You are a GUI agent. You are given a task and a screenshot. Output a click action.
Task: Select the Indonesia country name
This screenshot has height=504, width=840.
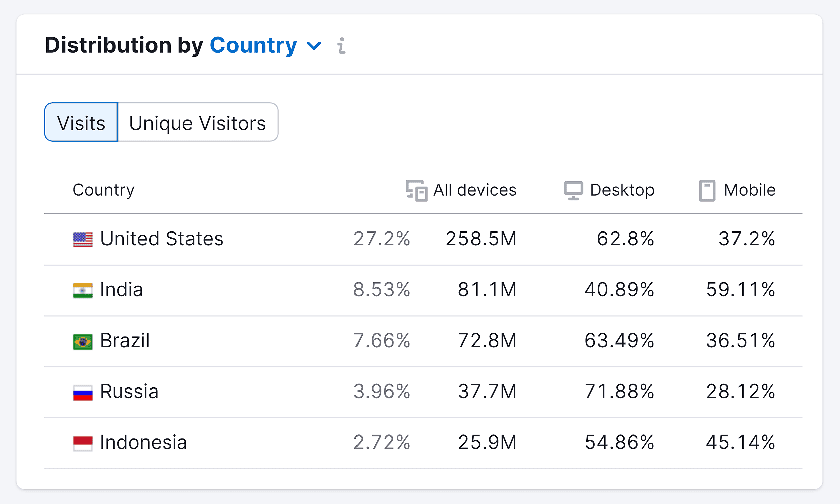143,442
